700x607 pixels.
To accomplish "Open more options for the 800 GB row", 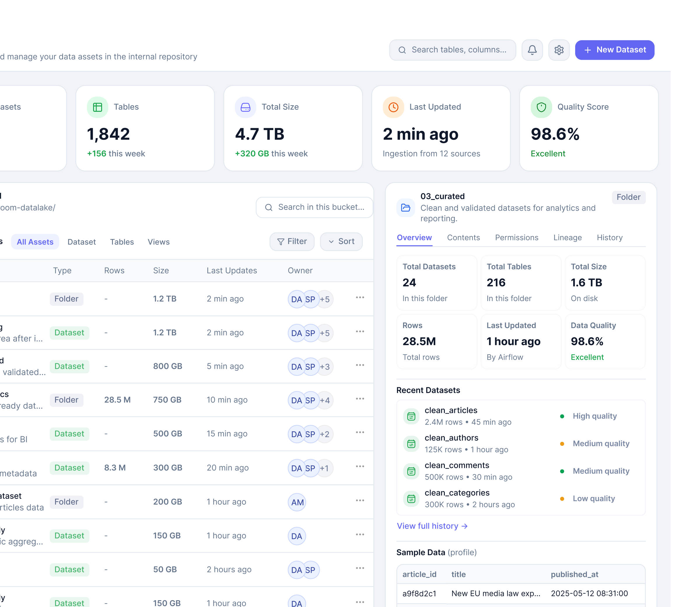I will 360,365.
